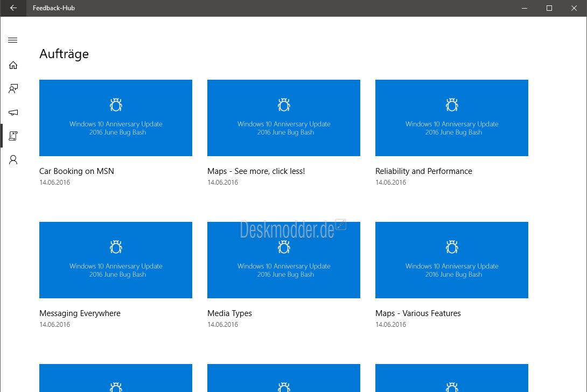Open Announcements megaphone in sidebar
The width and height of the screenshot is (587, 392).
pyautogui.click(x=13, y=113)
